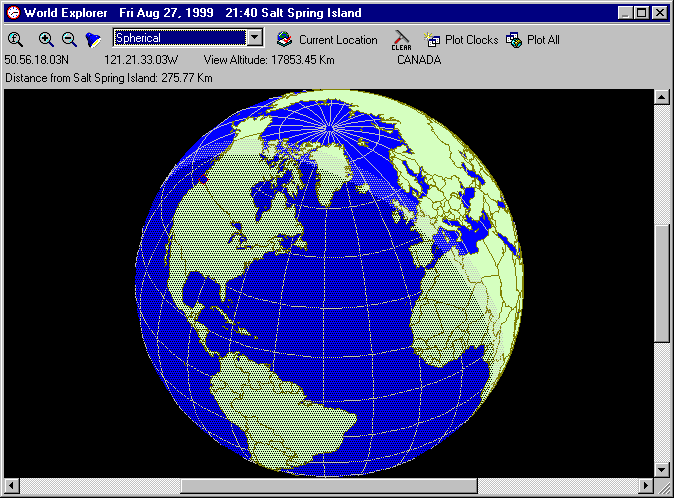The image size is (674, 498).
Task: Click the latitude readout 50.56.18.03N
Action: coord(37,60)
